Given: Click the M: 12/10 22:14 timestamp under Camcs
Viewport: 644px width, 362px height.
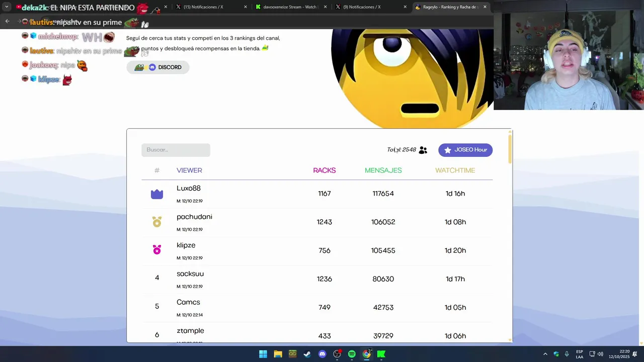Looking at the screenshot, I should 190,315.
